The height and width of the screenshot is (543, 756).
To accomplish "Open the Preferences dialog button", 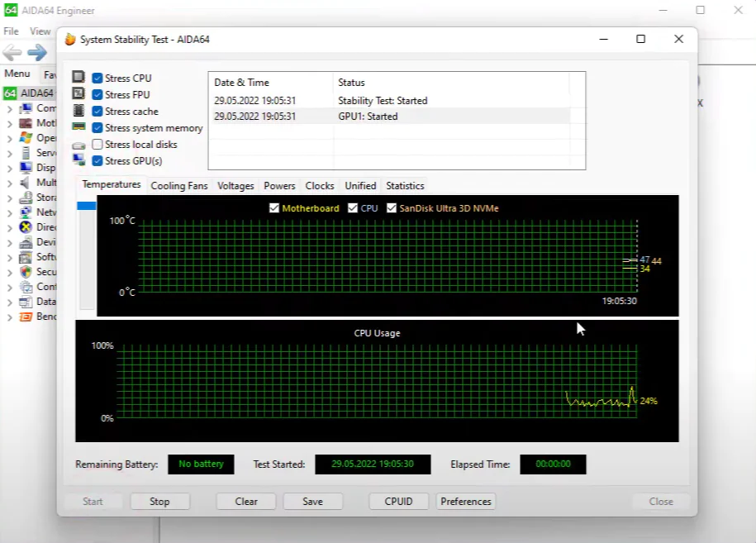I will [466, 502].
